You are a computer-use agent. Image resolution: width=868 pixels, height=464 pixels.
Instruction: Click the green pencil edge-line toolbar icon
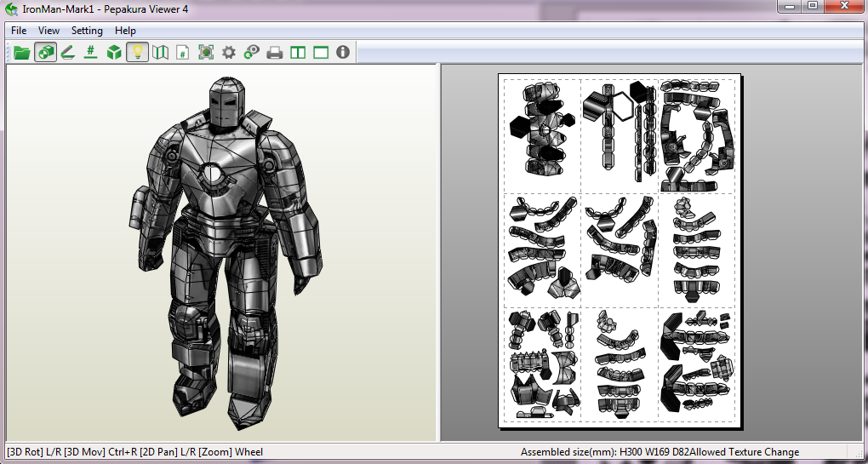click(67, 53)
